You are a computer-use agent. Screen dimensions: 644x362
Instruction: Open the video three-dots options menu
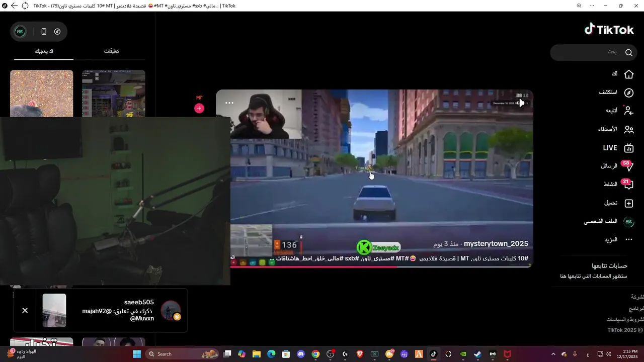tap(229, 103)
